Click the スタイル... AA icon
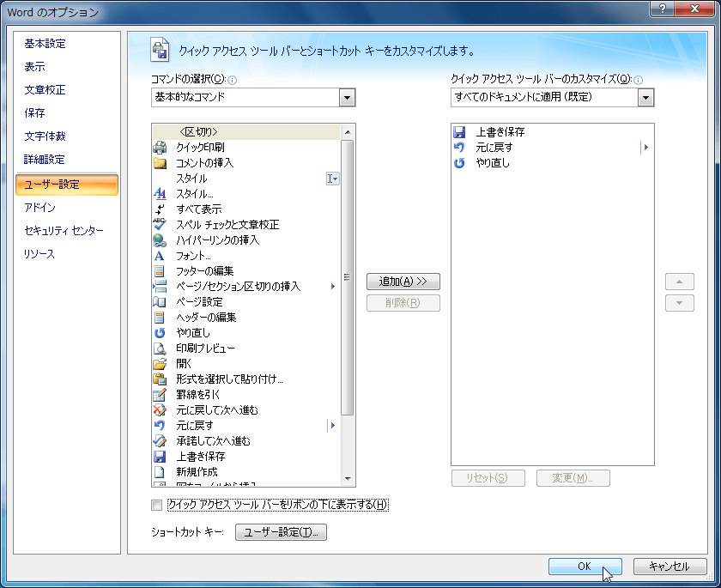This screenshot has width=721, height=588. 160,193
